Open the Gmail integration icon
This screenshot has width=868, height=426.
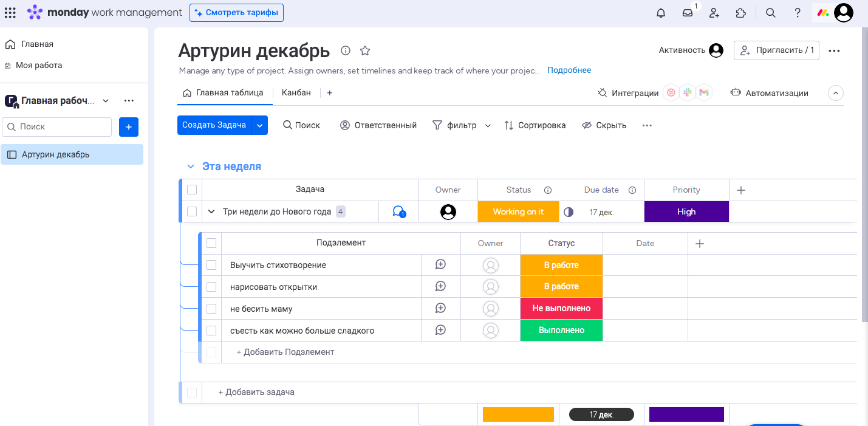(x=704, y=93)
